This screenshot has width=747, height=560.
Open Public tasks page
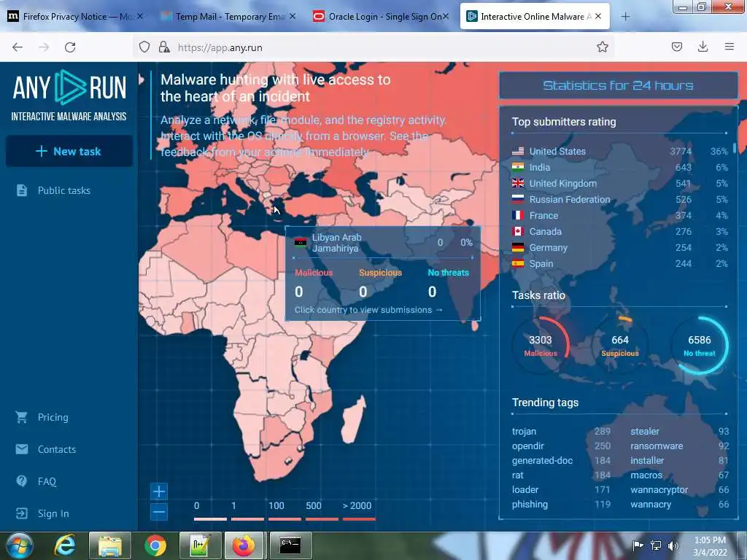point(64,190)
